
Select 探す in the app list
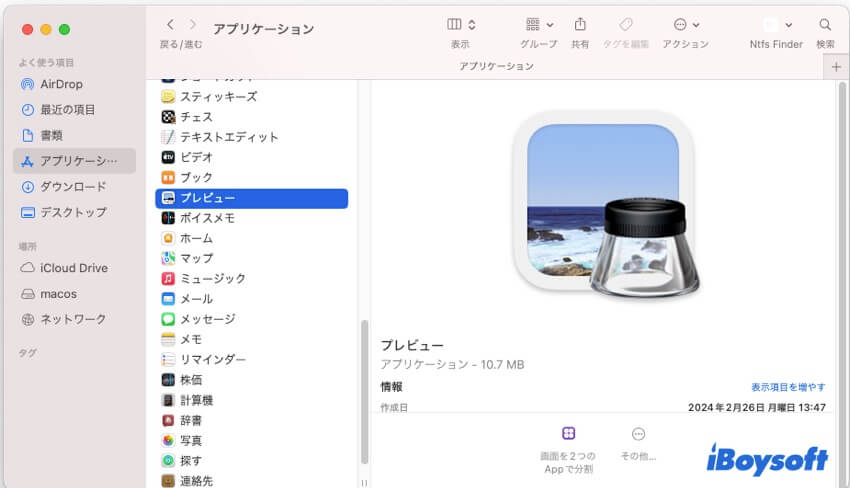[252, 461]
